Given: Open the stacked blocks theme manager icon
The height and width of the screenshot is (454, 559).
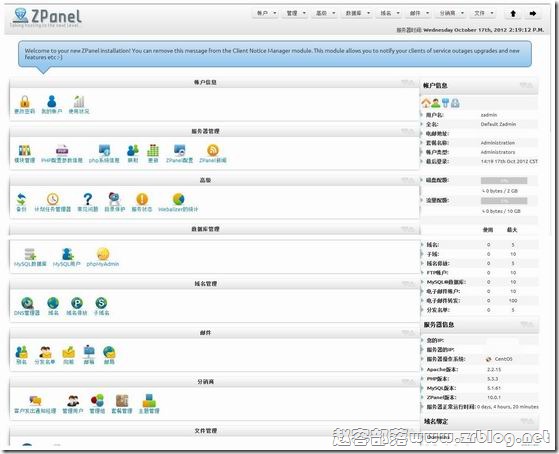Looking at the screenshot, I should tap(149, 401).
